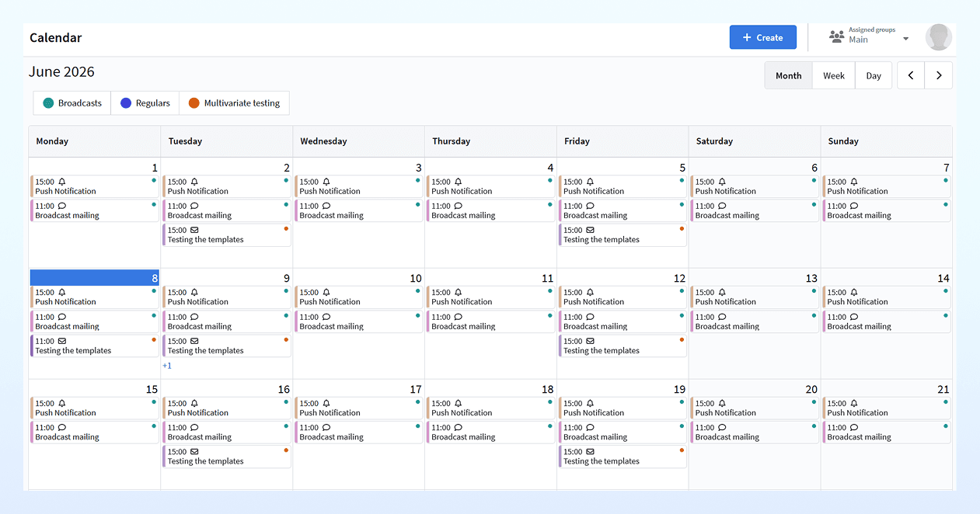
Task: Open Broadcast mailing event on June 15
Action: click(x=95, y=432)
